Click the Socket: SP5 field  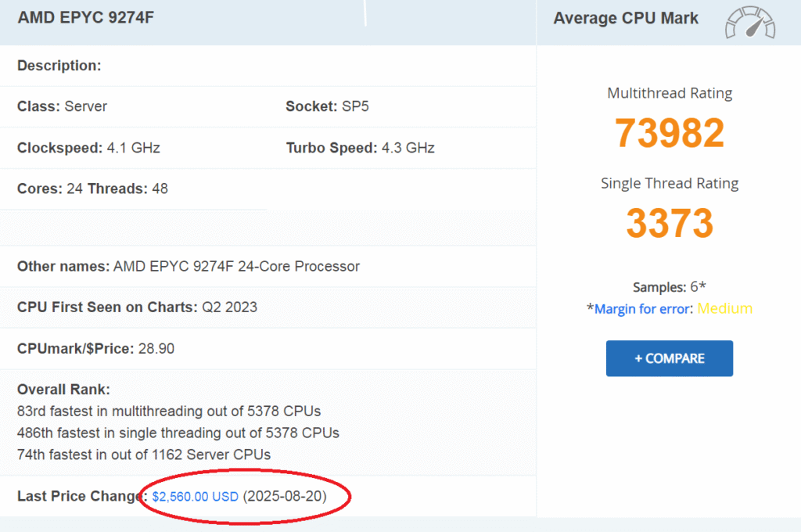[x=327, y=106]
